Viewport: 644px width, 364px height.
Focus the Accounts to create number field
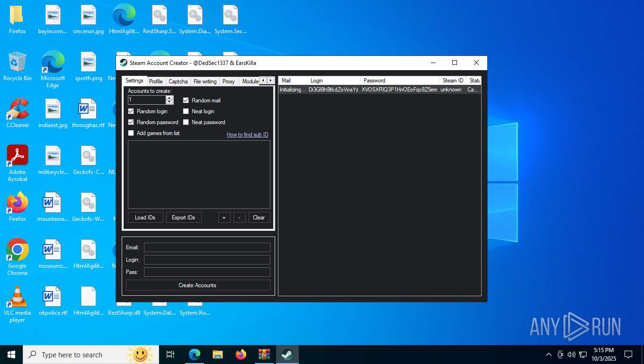(147, 100)
